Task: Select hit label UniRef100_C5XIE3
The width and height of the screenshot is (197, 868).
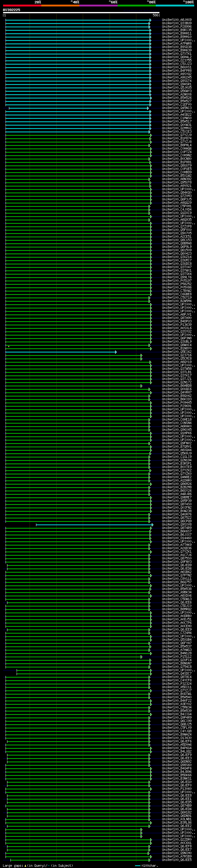Action: [x=177, y=131]
